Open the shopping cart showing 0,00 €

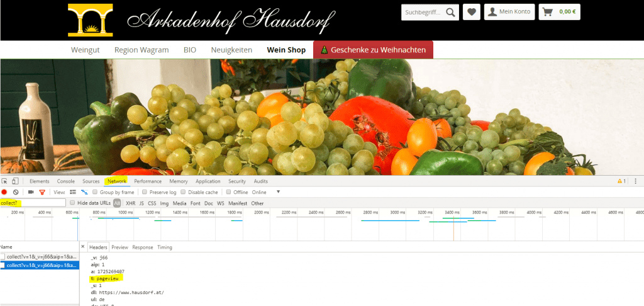pyautogui.click(x=559, y=11)
